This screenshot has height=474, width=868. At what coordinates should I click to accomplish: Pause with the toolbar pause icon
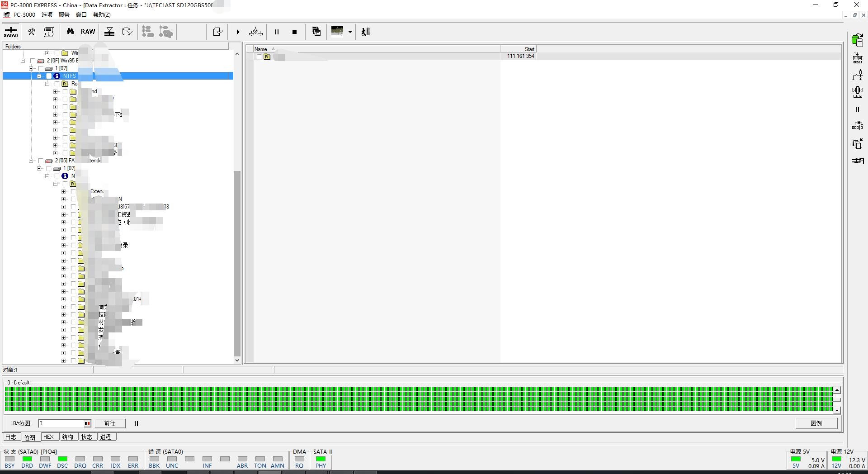coord(277,32)
